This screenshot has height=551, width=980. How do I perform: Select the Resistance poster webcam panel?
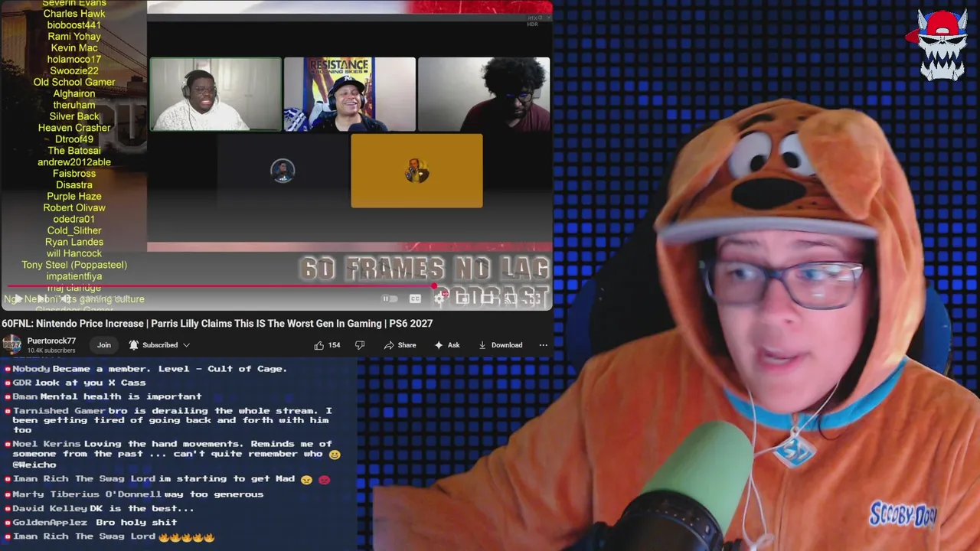(x=350, y=94)
